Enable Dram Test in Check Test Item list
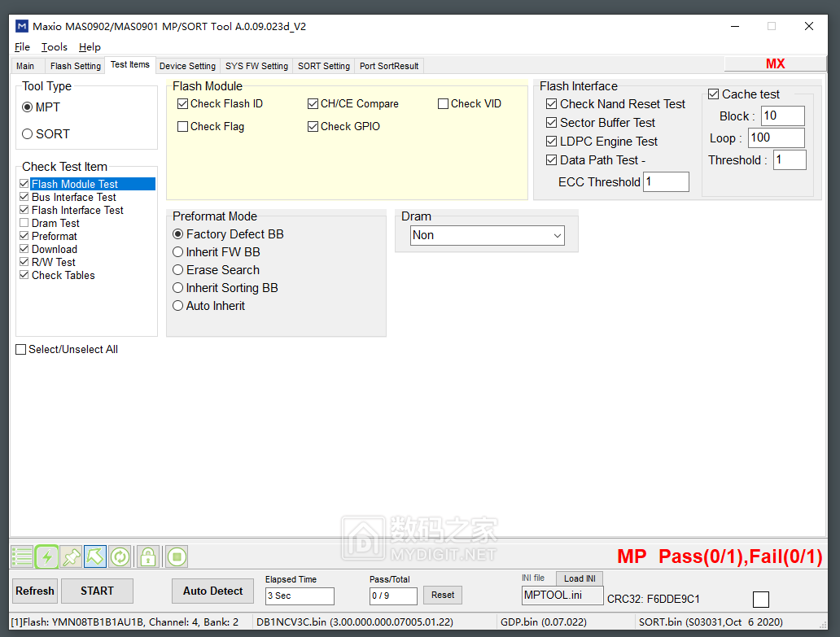Screen dimensions: 840x637 coord(24,223)
